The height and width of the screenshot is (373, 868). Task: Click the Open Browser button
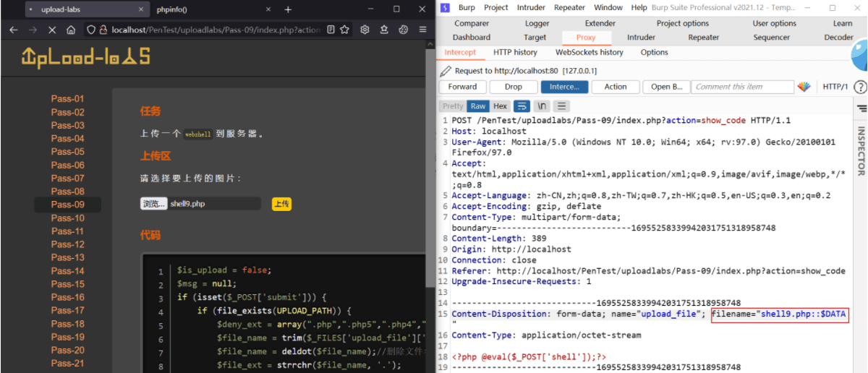click(666, 87)
